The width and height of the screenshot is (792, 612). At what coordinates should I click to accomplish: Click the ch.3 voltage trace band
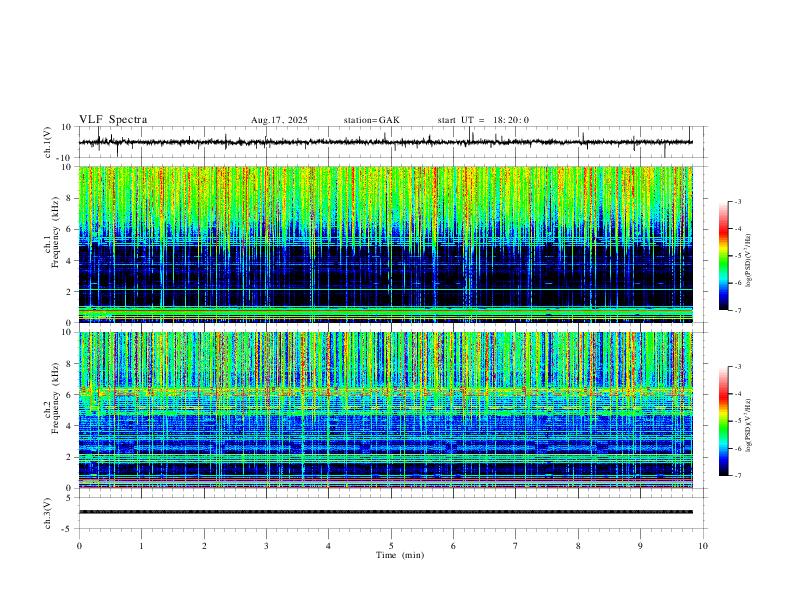385,512
